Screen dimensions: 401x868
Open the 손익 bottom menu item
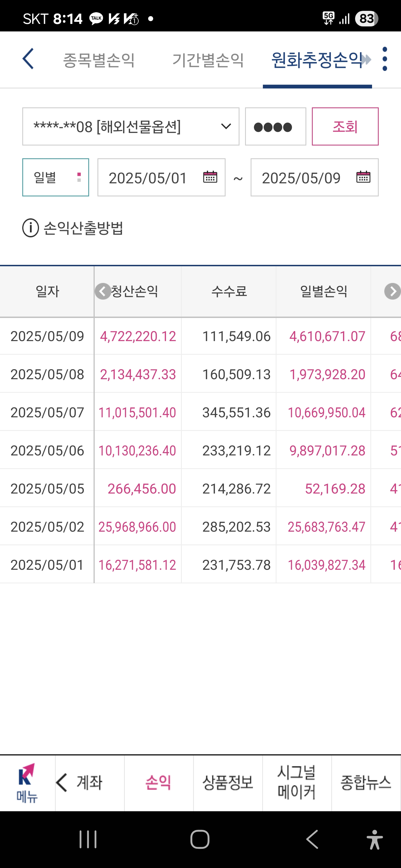coord(158,782)
